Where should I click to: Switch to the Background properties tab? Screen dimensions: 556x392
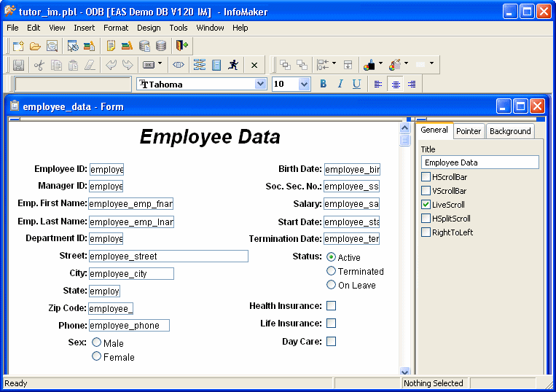click(510, 131)
